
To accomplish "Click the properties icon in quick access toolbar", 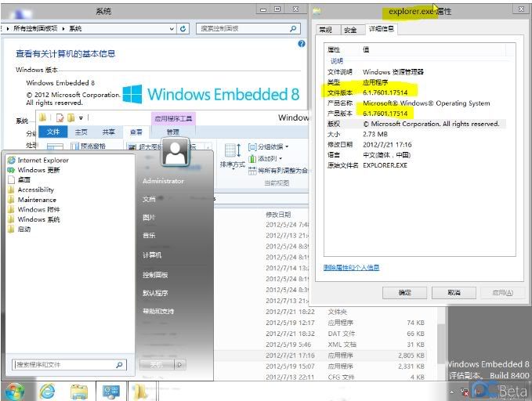I will pyautogui.click(x=60, y=117).
